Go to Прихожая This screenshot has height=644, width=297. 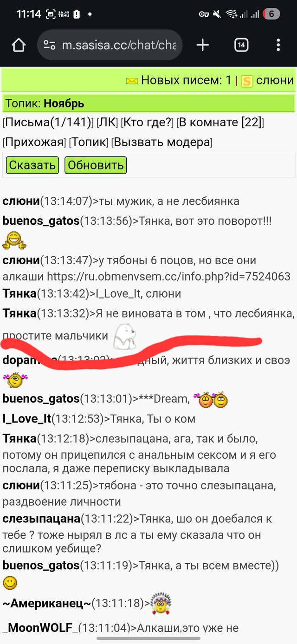(x=34, y=142)
